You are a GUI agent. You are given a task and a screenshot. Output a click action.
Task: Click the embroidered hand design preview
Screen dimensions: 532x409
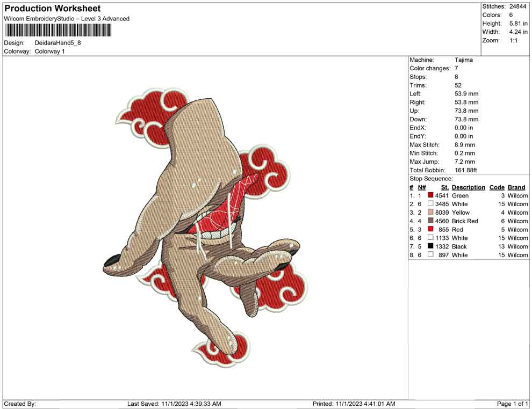coord(205,228)
